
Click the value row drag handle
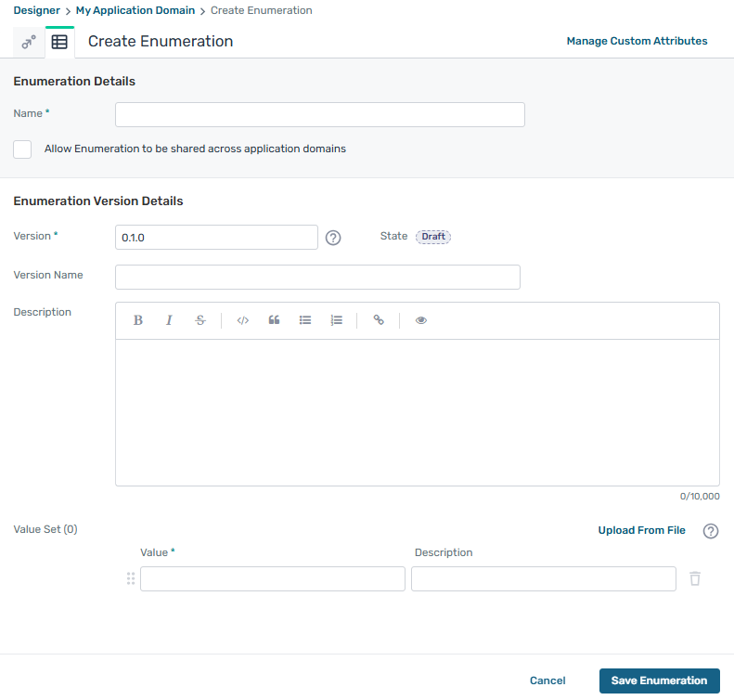131,579
